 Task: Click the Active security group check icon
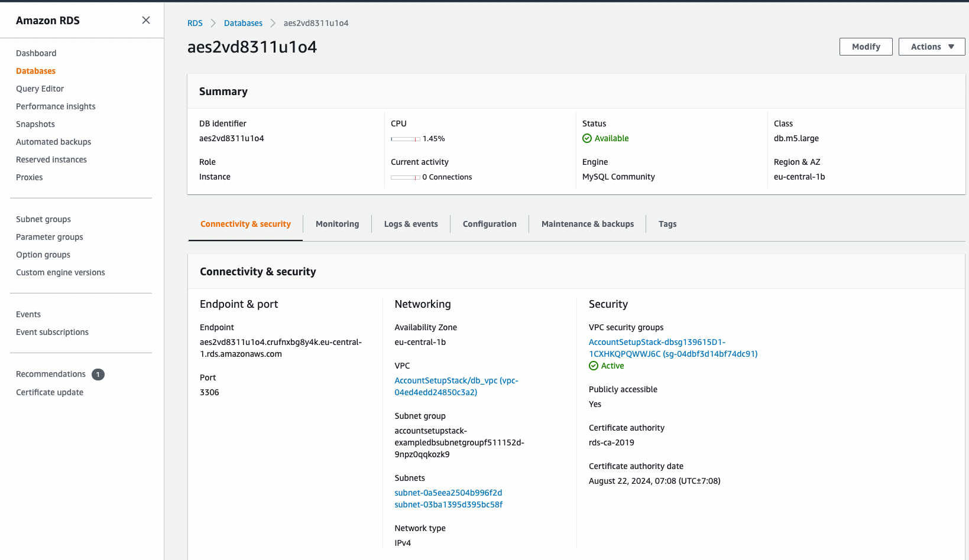point(594,366)
